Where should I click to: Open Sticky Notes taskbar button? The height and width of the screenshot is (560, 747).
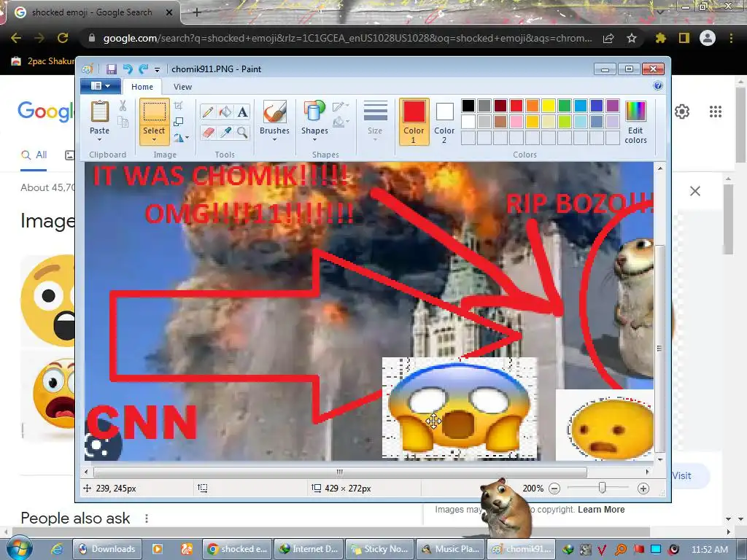pos(379,549)
